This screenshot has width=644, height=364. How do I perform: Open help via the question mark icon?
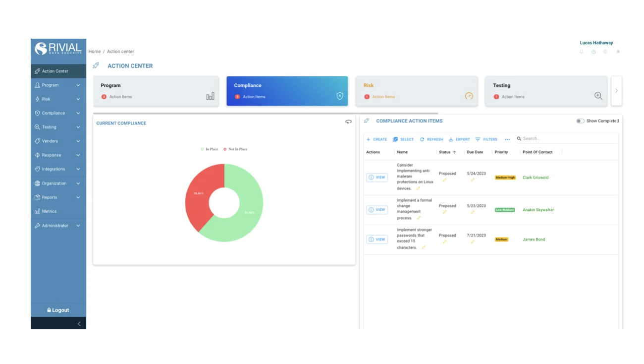[593, 52]
